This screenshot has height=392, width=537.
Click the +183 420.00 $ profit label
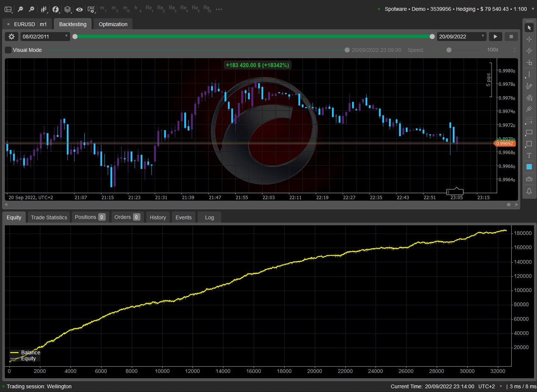pos(257,65)
